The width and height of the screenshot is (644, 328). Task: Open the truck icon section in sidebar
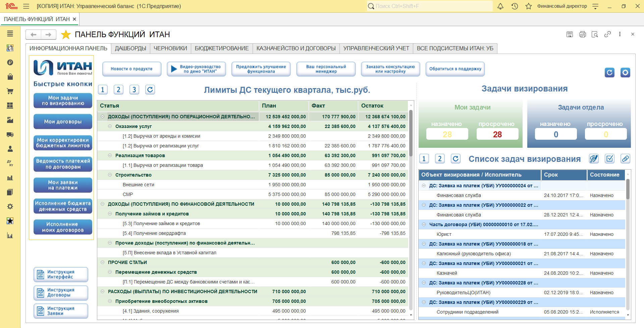[10, 135]
